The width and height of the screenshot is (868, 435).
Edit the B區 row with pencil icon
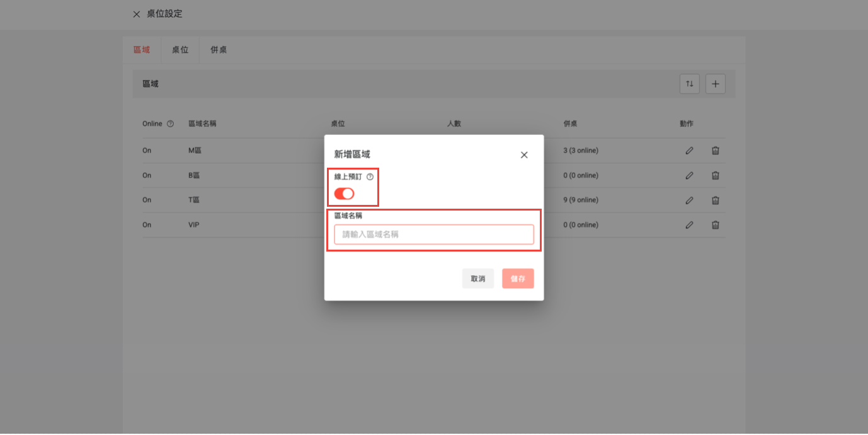(x=690, y=175)
